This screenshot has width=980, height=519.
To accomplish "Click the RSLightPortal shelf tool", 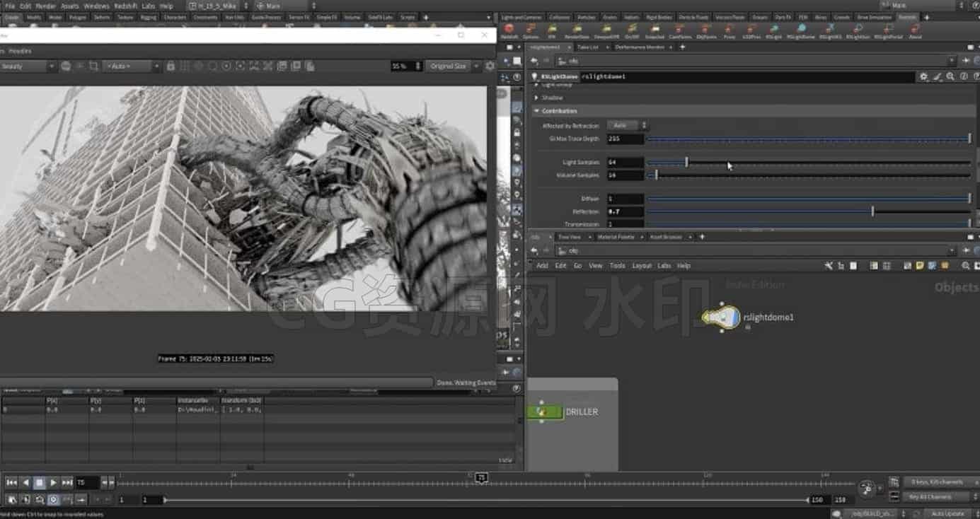I will (889, 30).
